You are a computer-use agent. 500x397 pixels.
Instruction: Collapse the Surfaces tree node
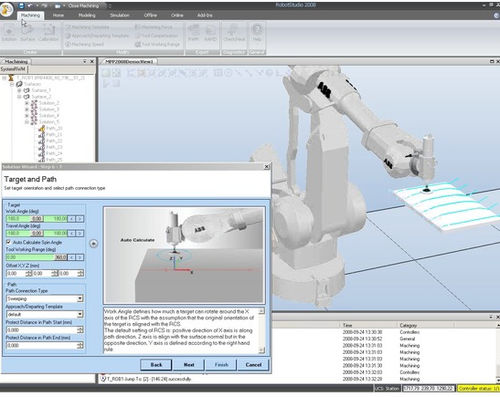[12, 84]
